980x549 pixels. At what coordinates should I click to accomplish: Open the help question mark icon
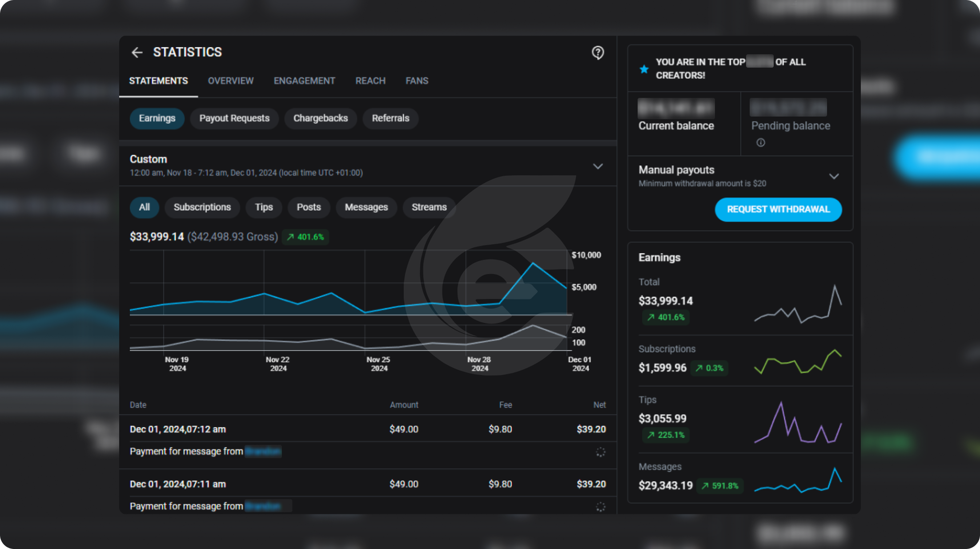click(x=598, y=52)
